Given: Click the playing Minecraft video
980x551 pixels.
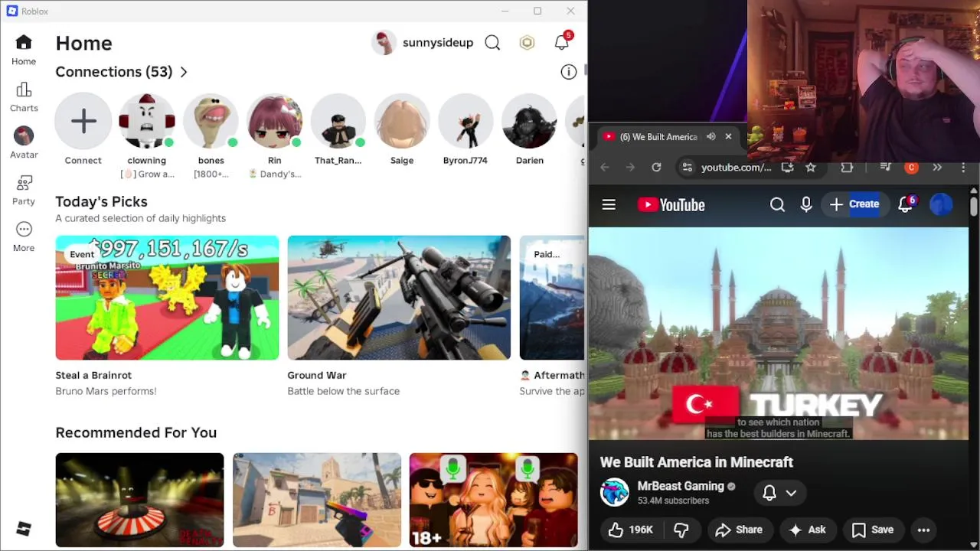Looking at the screenshot, I should tap(779, 334).
